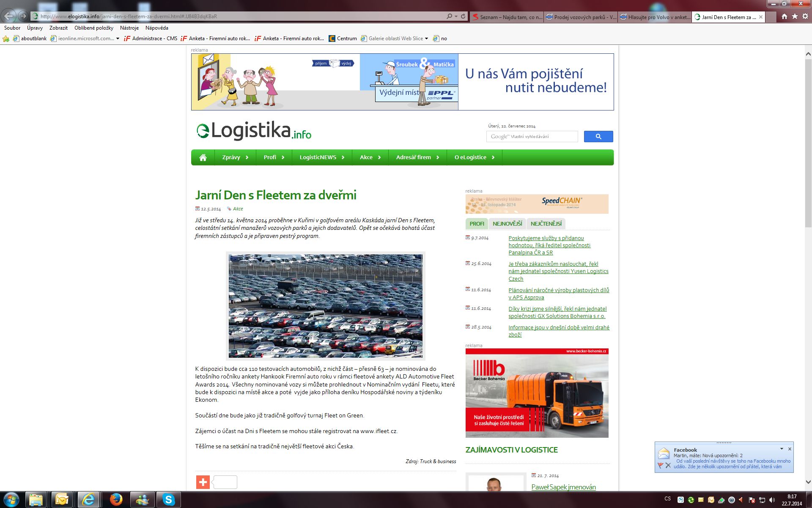Viewport: 812px width, 508px height.
Task: Open the Yusen Logistics Czech article link
Action: [x=558, y=271]
